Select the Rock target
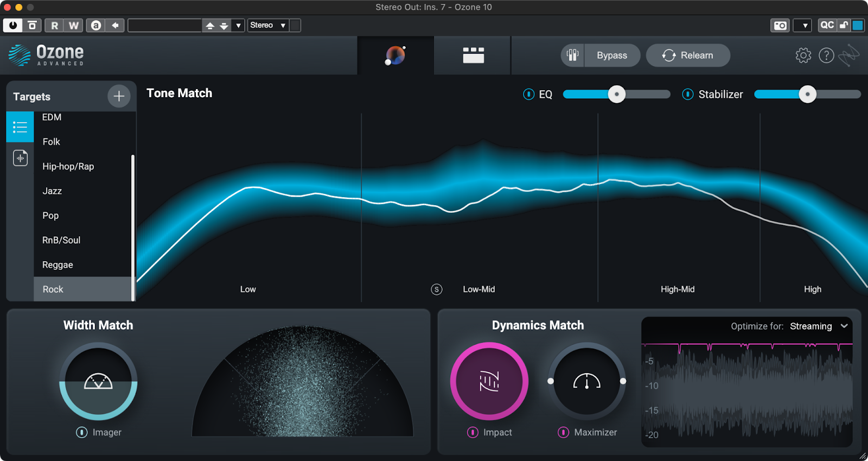The width and height of the screenshot is (868, 461). tap(82, 289)
